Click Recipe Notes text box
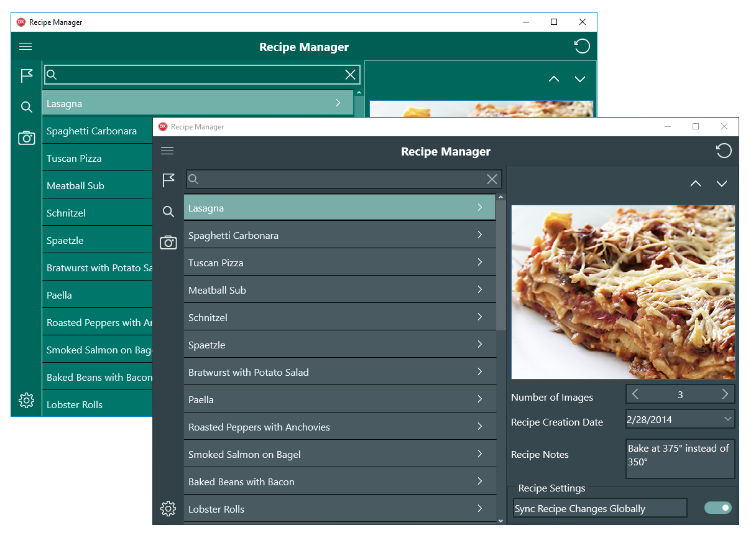756x545 pixels. (x=680, y=459)
